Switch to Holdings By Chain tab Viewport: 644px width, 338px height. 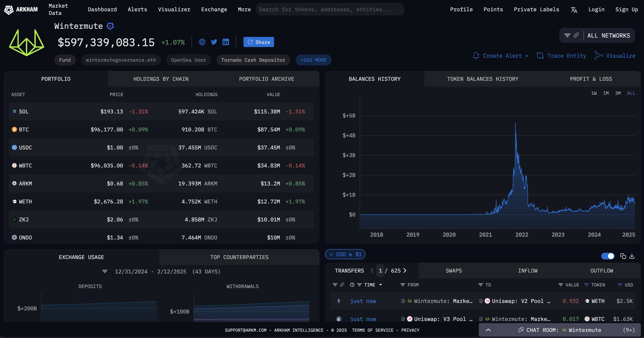point(161,79)
